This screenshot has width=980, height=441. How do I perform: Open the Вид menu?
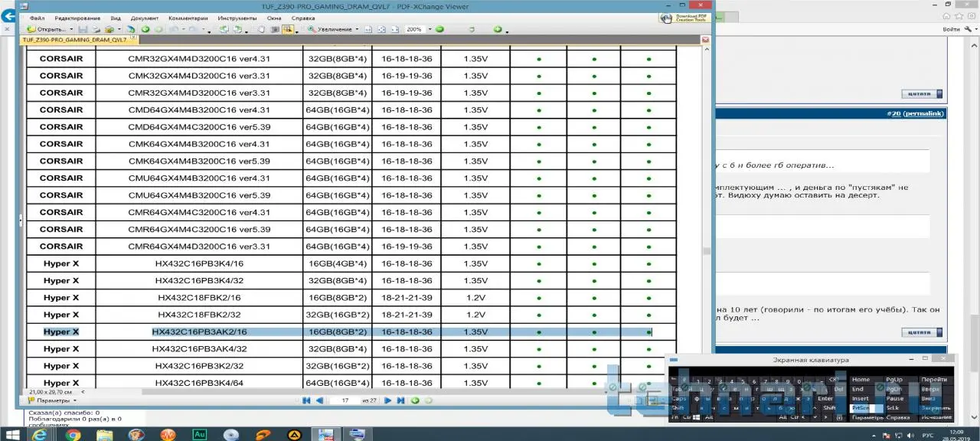(x=116, y=18)
